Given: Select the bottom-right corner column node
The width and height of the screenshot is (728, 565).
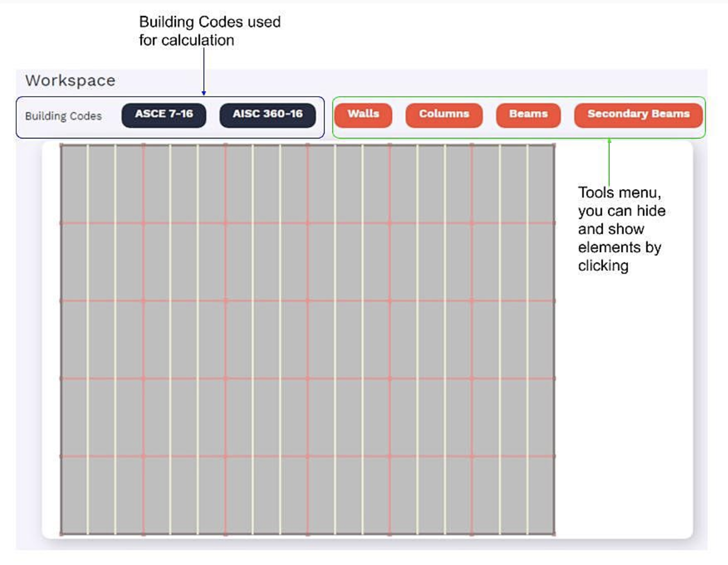Looking at the screenshot, I should [x=554, y=534].
